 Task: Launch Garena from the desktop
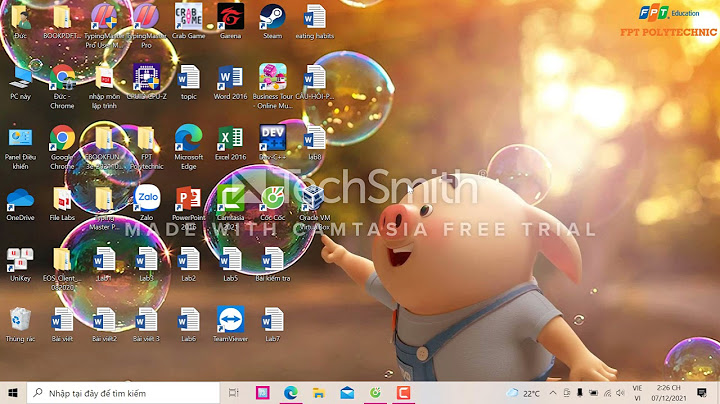coord(231,21)
